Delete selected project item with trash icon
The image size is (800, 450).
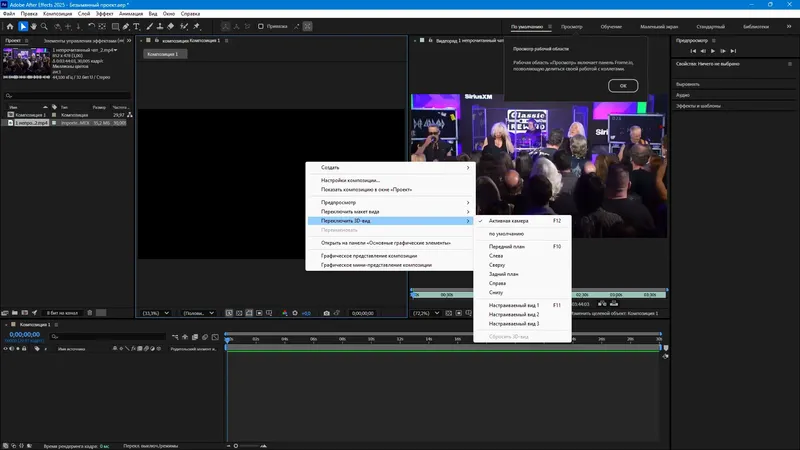[x=90, y=313]
